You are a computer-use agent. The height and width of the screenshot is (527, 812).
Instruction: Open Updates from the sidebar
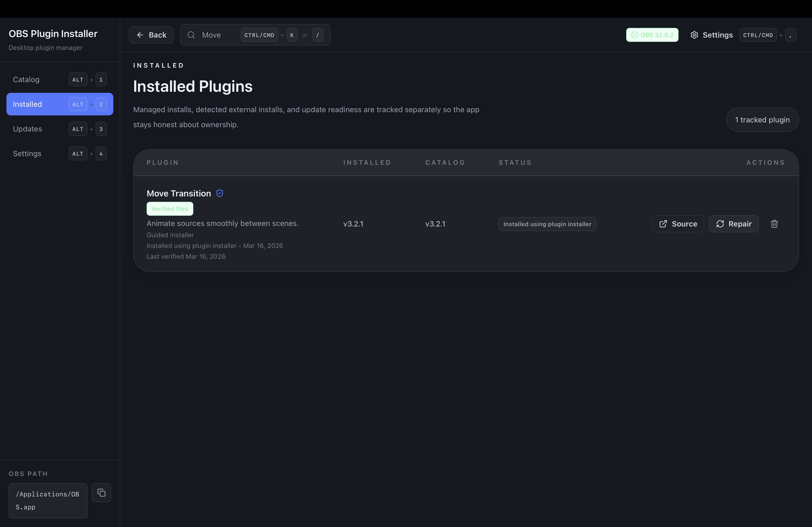click(27, 129)
